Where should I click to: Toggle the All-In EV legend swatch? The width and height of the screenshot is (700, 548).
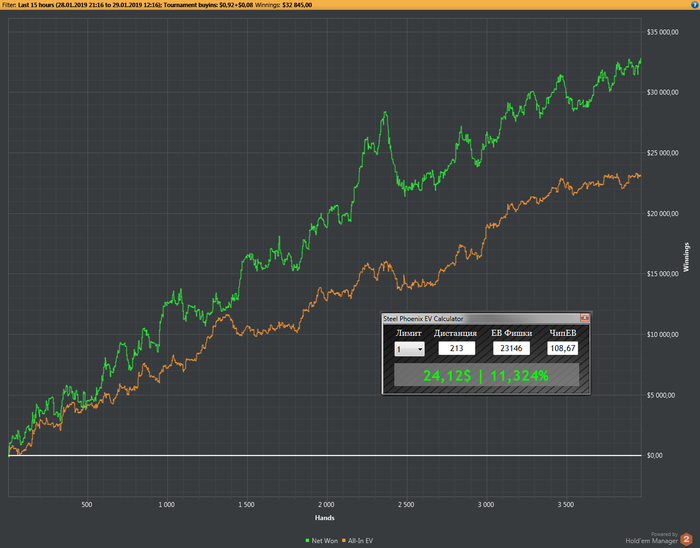coord(344,540)
